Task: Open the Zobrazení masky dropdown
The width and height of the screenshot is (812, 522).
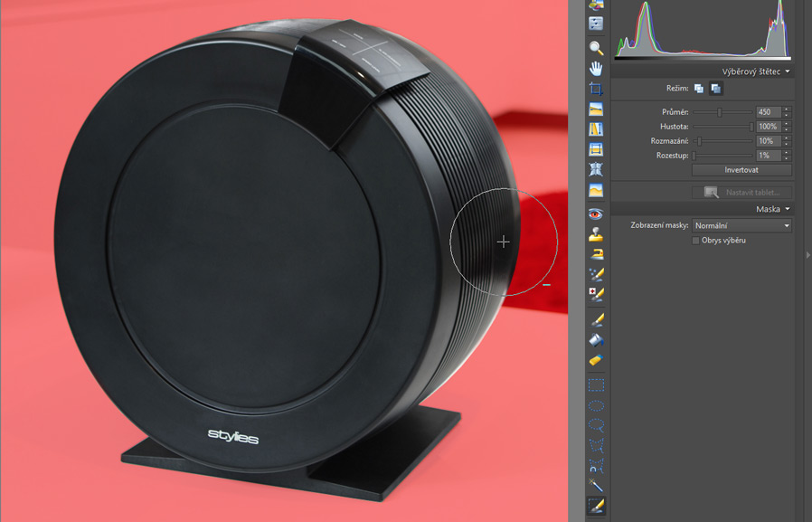Action: coord(741,226)
